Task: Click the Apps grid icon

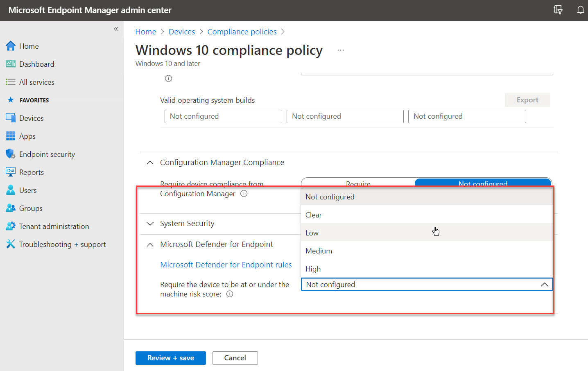Action: click(x=11, y=136)
